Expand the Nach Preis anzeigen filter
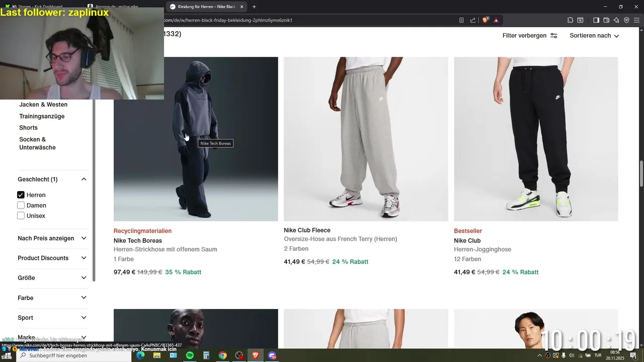Image resolution: width=644 pixels, height=362 pixels. [x=52, y=238]
